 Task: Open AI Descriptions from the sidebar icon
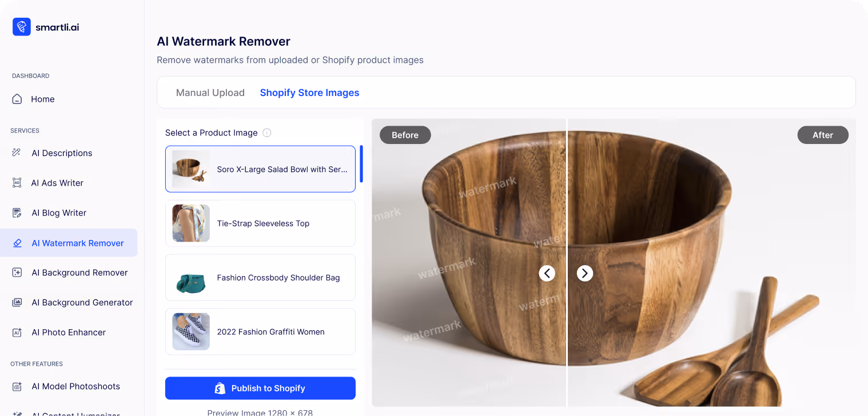point(17,153)
